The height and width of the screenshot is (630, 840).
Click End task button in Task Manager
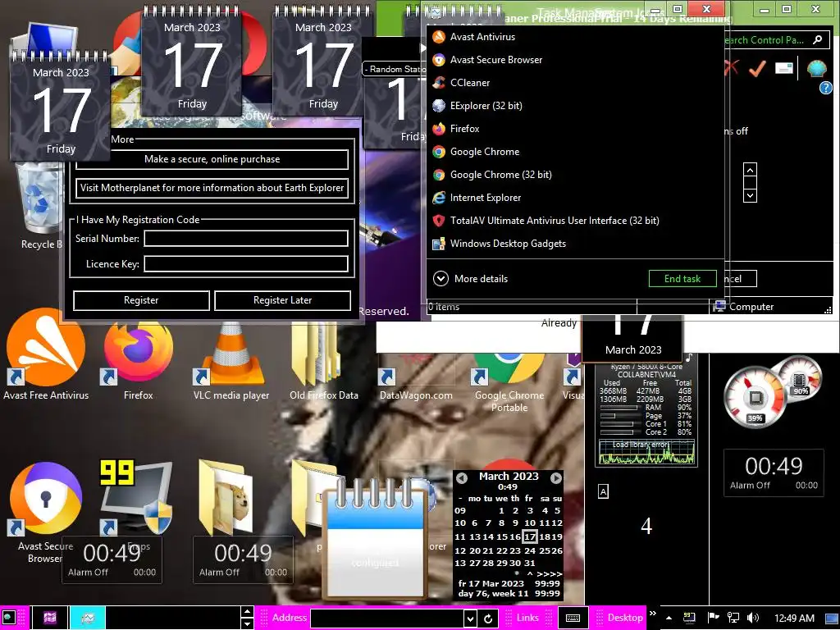[682, 279]
